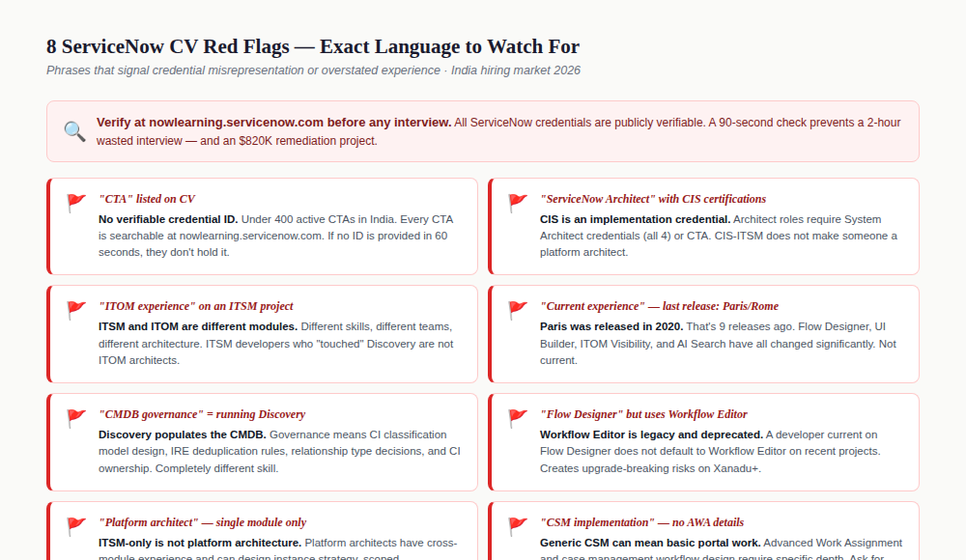Click the bold text "ITSM and ITOM are different modules."
This screenshot has height=560, width=966.
[198, 326]
